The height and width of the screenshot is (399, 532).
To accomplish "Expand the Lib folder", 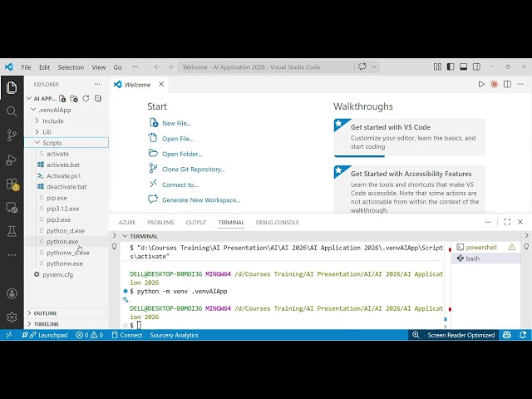I will coord(37,131).
